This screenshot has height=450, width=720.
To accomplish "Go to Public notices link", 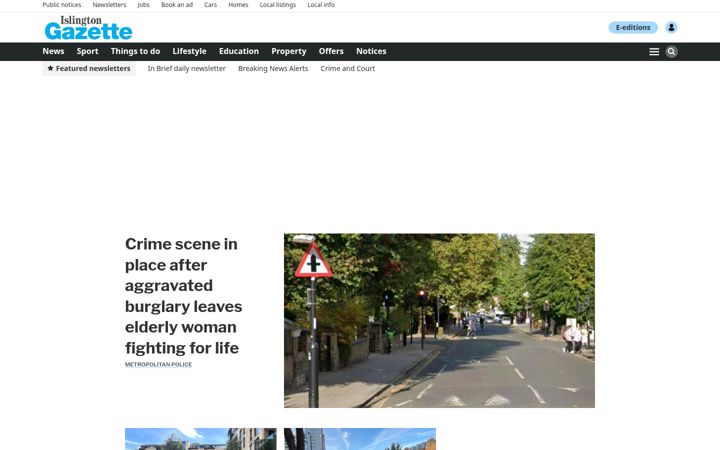I will [x=62, y=5].
